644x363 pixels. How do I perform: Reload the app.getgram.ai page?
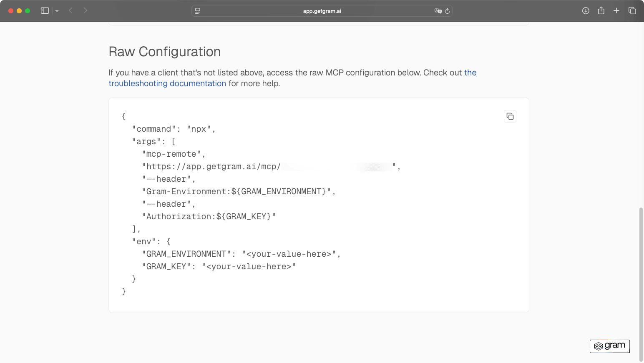point(448,11)
